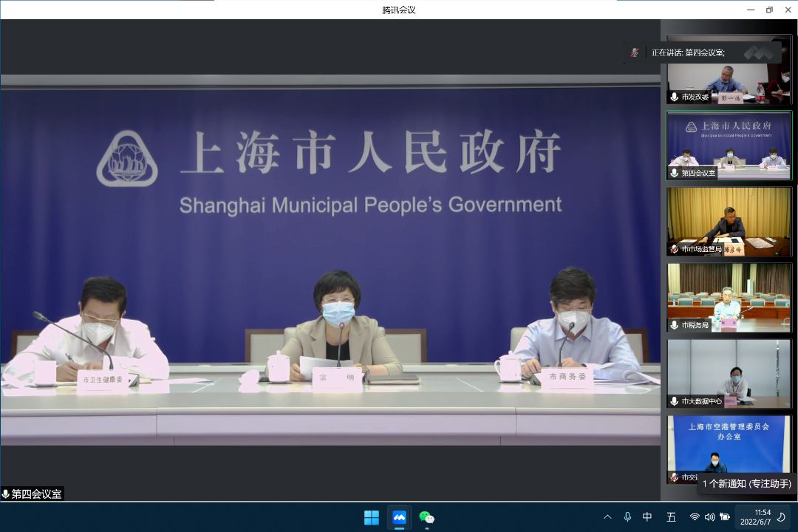Click the Windows Start button

tap(372, 517)
